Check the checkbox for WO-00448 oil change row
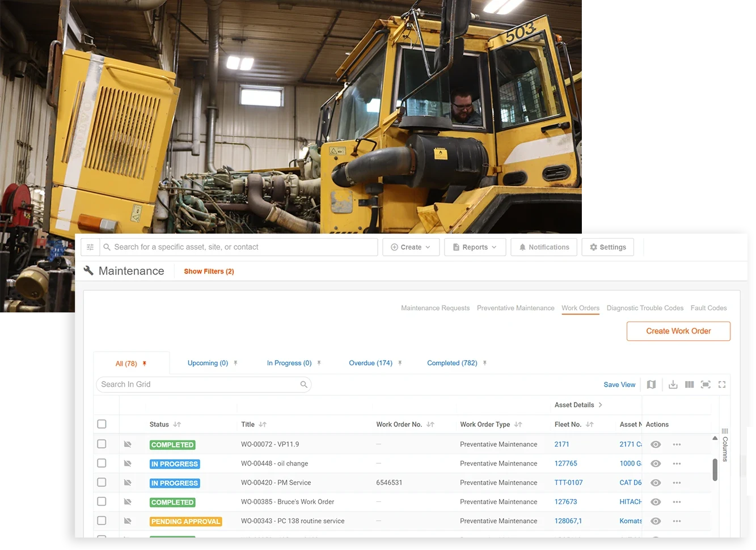The image size is (756, 550). pyautogui.click(x=102, y=463)
